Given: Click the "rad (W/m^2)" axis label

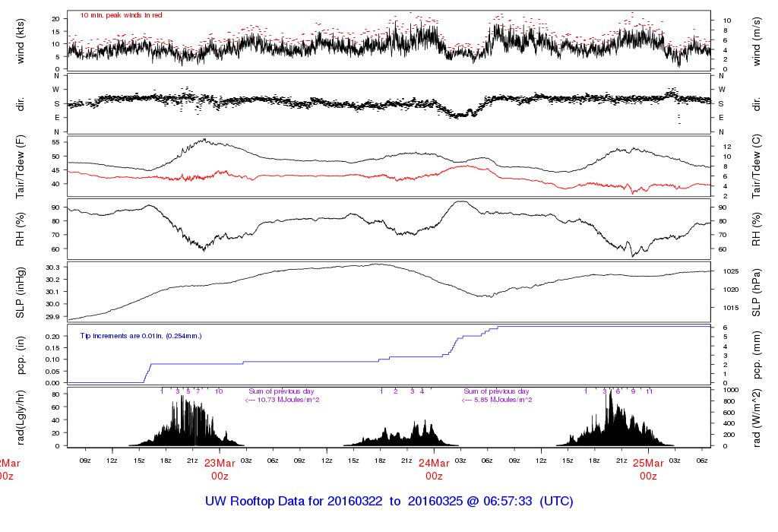Looking at the screenshot, I should click(757, 418).
